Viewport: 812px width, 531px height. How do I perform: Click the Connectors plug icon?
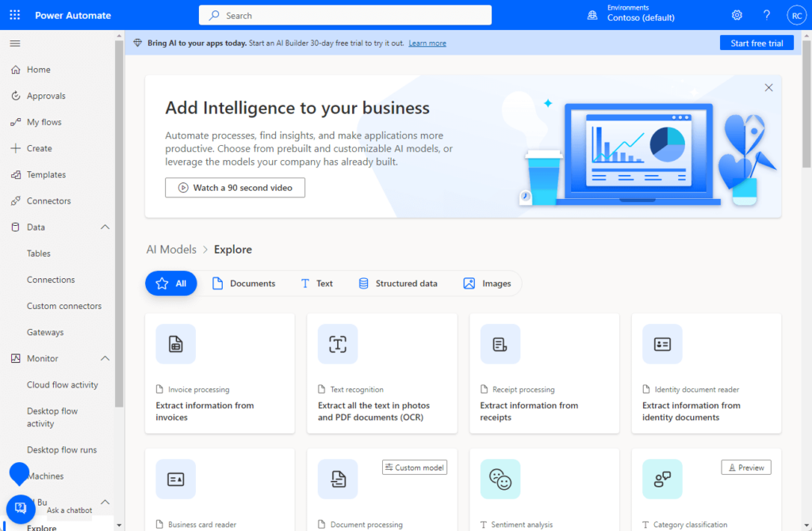pos(16,201)
